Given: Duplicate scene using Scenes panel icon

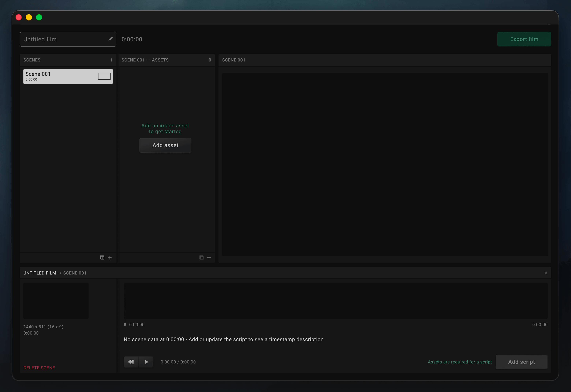Looking at the screenshot, I should (102, 257).
